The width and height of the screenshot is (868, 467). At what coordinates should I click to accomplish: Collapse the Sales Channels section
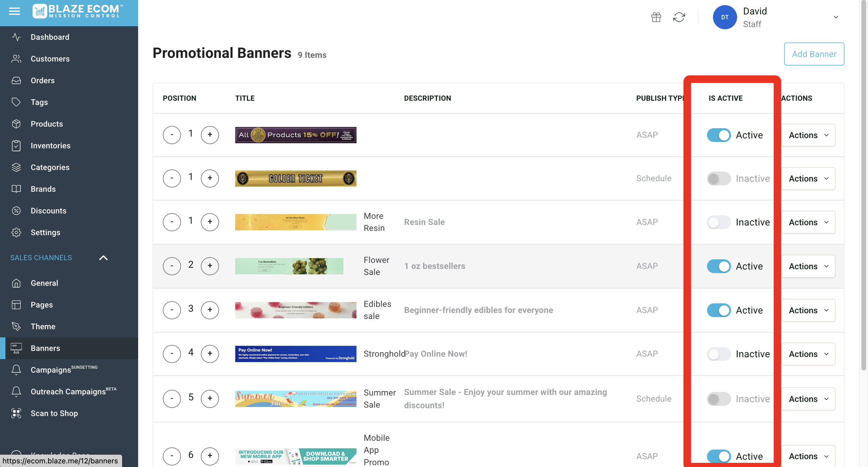pyautogui.click(x=103, y=258)
